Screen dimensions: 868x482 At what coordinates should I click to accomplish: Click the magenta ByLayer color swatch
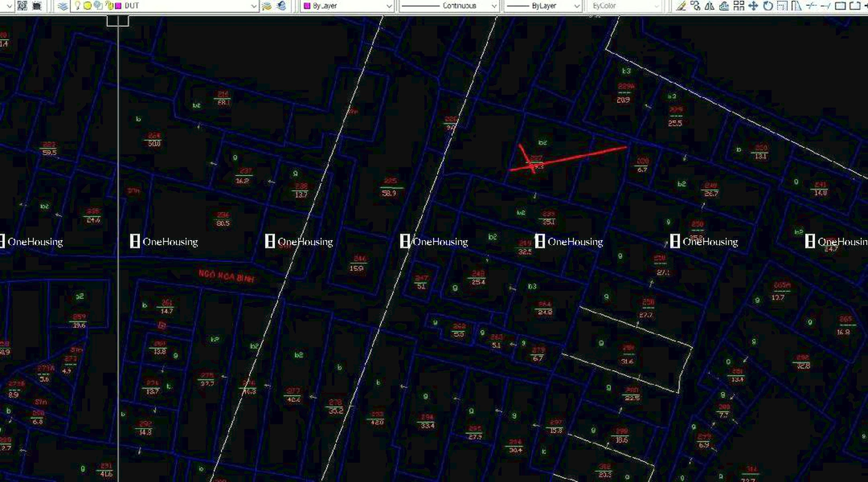(307, 6)
